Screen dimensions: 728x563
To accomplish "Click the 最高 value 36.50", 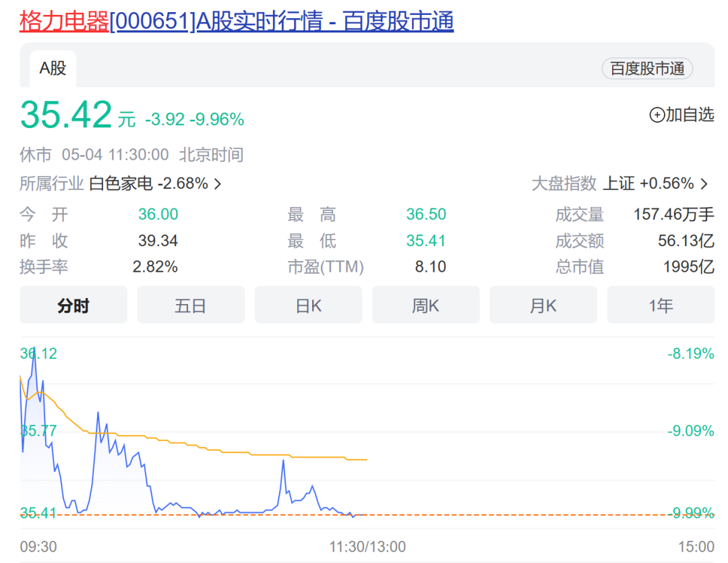I will click(x=426, y=214).
